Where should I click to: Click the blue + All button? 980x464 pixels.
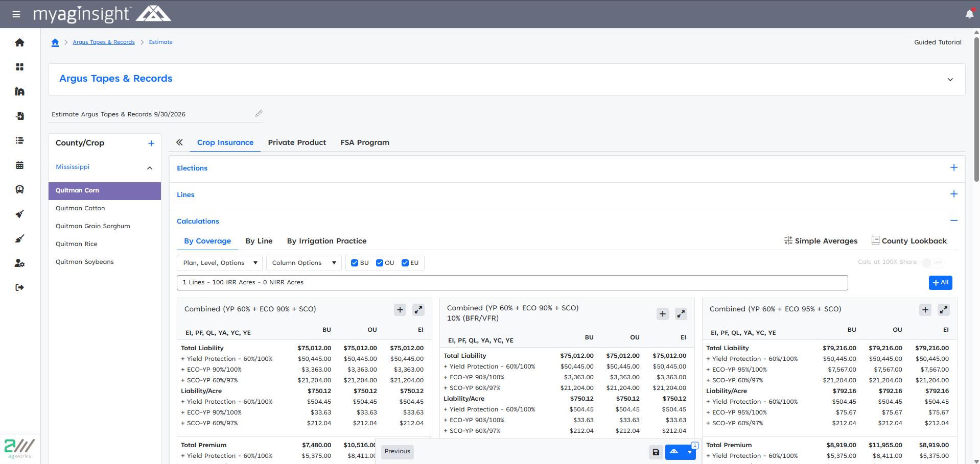[940, 283]
